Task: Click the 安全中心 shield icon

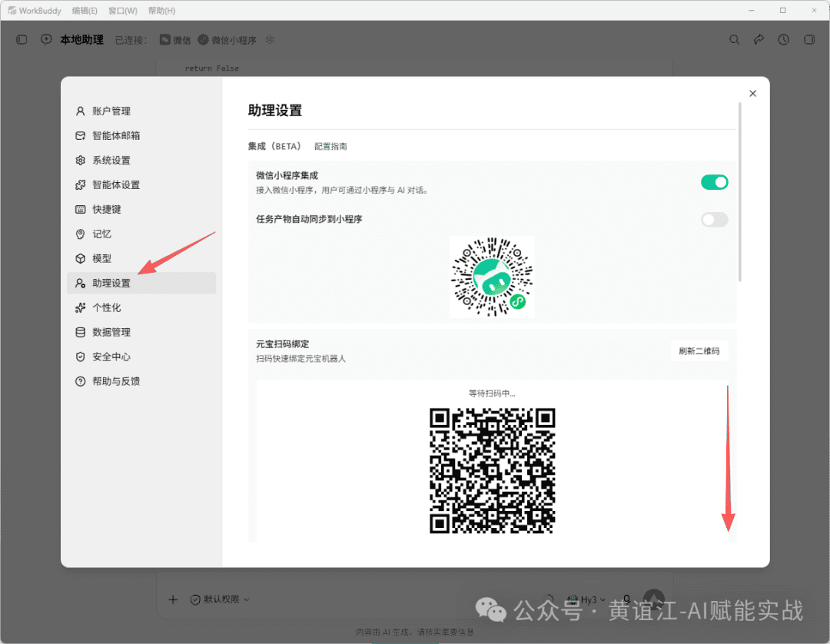Action: click(80, 357)
